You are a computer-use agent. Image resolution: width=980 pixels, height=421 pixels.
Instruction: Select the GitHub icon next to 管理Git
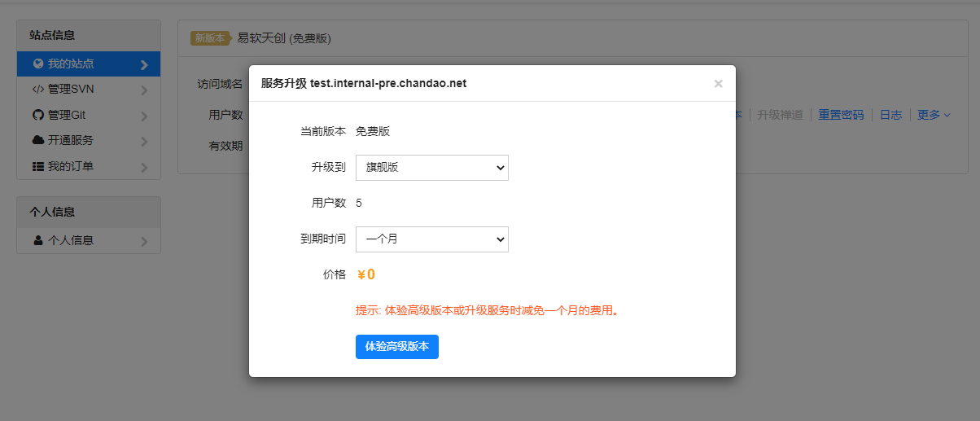[x=37, y=115]
